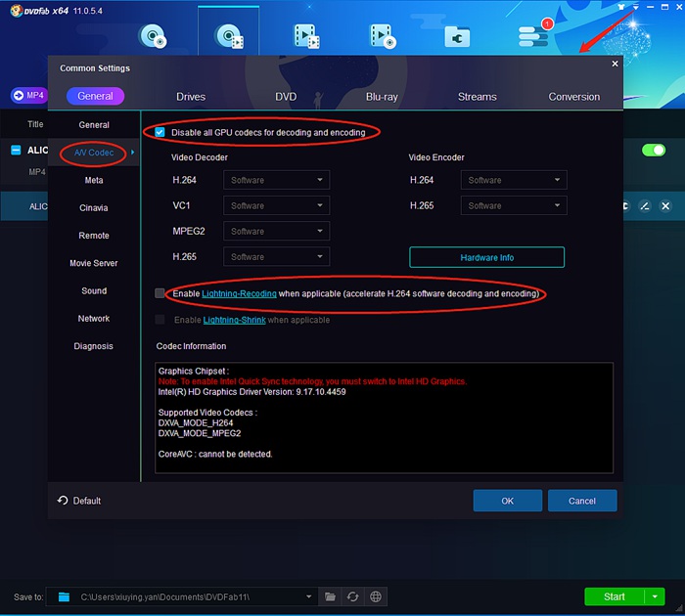Viewport: 685px width, 616px height.
Task: Open the top-right menu dropdown triangle icon
Action: tap(636, 7)
